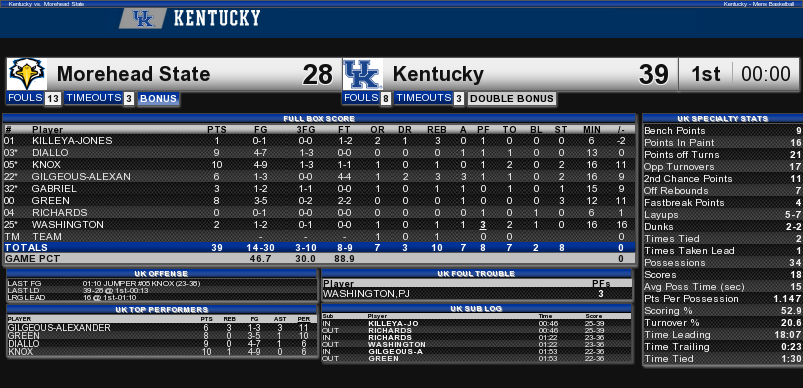Select the UK SUB LOG panel header
The image size is (803, 388).
[477, 309]
